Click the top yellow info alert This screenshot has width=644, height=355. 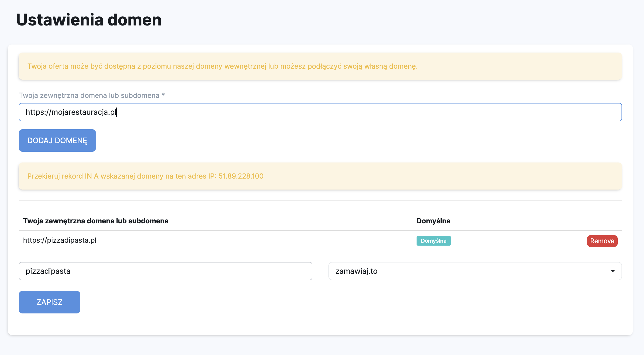(x=320, y=66)
